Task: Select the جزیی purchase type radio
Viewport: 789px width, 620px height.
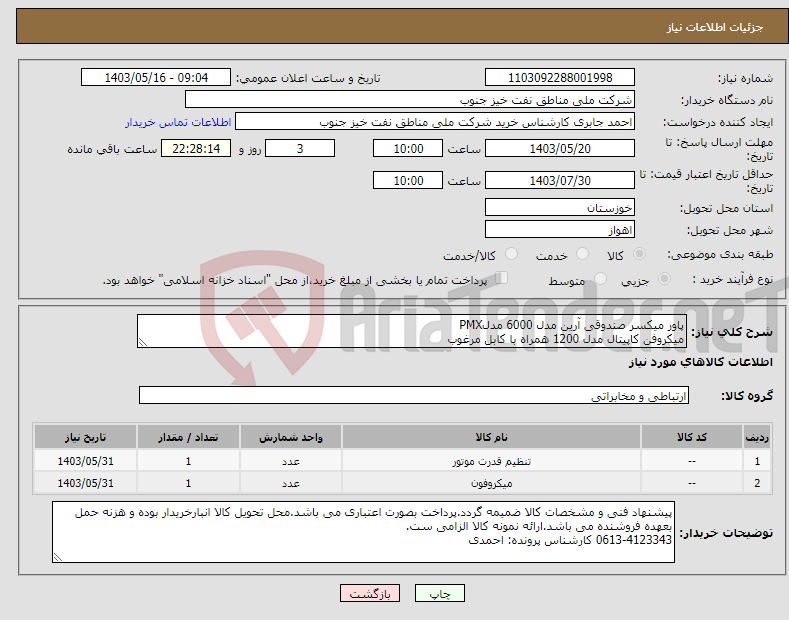Action: coord(664,279)
